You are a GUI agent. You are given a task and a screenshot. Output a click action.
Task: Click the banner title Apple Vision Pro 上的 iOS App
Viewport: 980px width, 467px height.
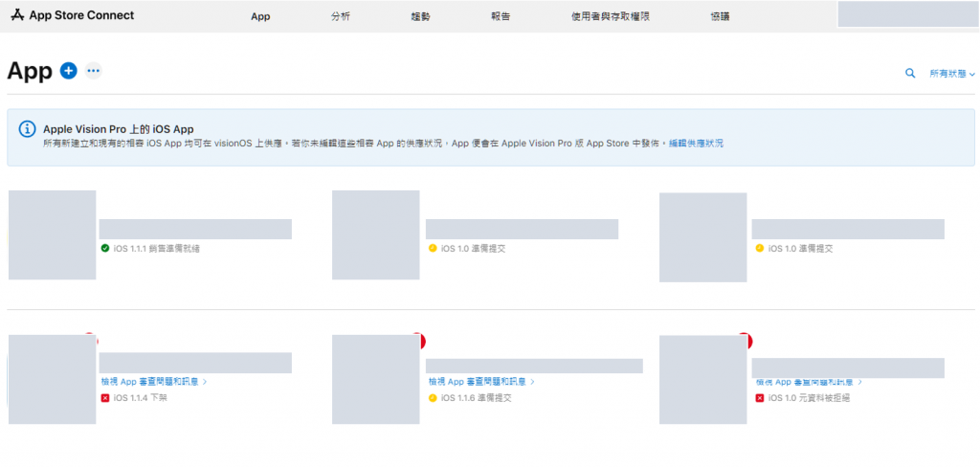118,129
